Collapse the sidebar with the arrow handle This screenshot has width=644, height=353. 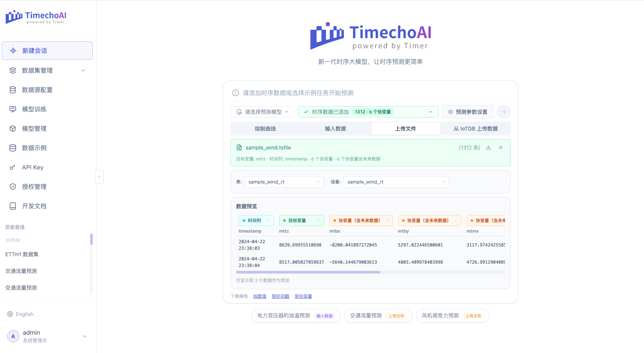click(99, 177)
